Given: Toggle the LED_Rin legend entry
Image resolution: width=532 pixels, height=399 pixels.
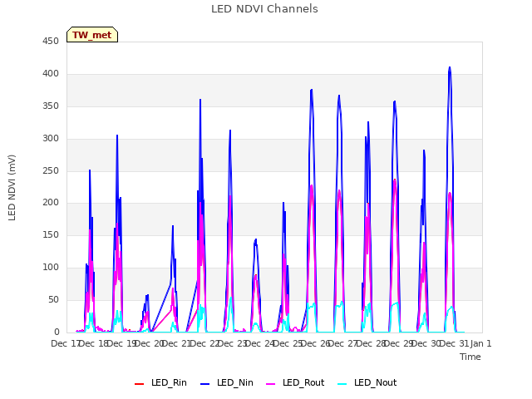Looking at the screenshot, I should (160, 382).
